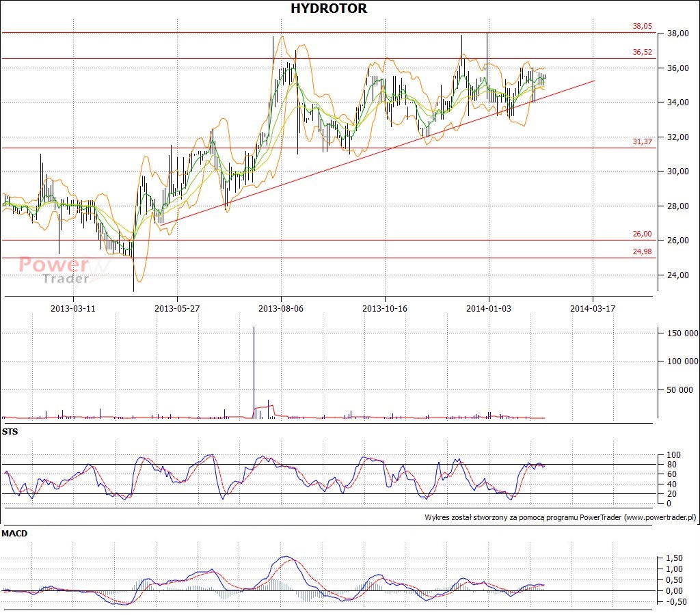
Task: Click the 2014-03-17 date label
Action: coord(593,308)
